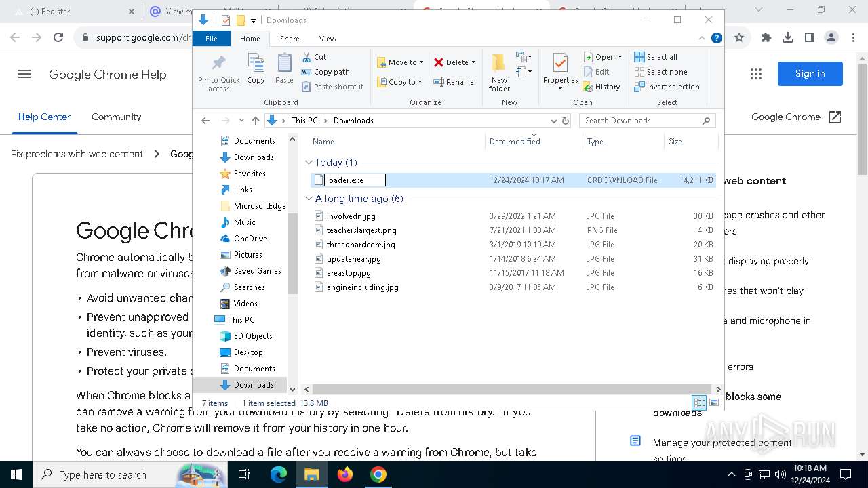868x488 pixels.
Task: Navigate up one folder level
Action: (x=256, y=121)
